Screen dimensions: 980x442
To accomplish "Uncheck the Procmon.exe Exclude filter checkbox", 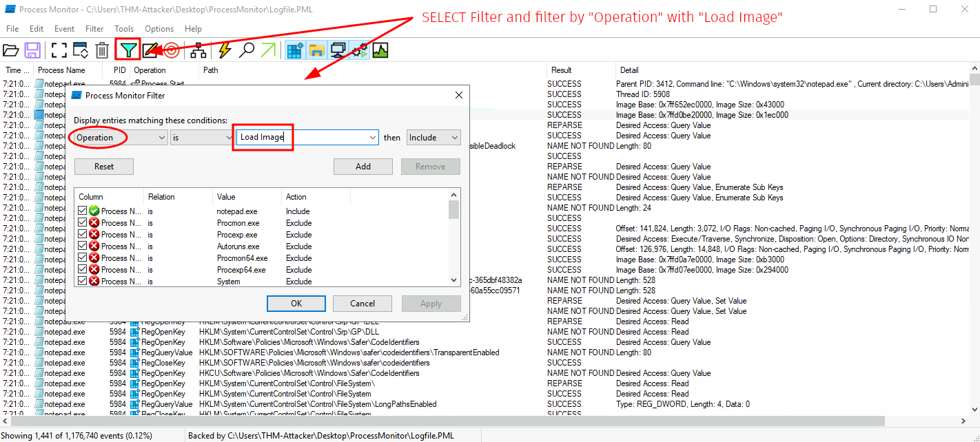I will click(83, 223).
